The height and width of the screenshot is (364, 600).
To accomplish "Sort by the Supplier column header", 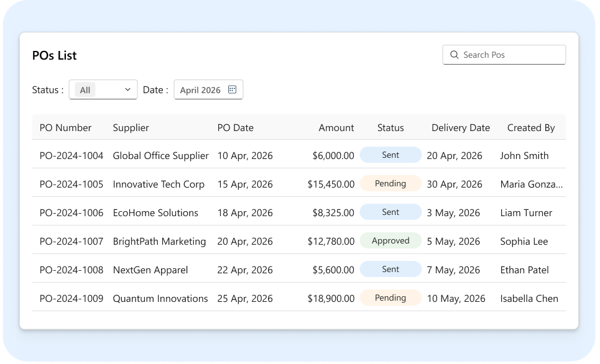I will [131, 128].
